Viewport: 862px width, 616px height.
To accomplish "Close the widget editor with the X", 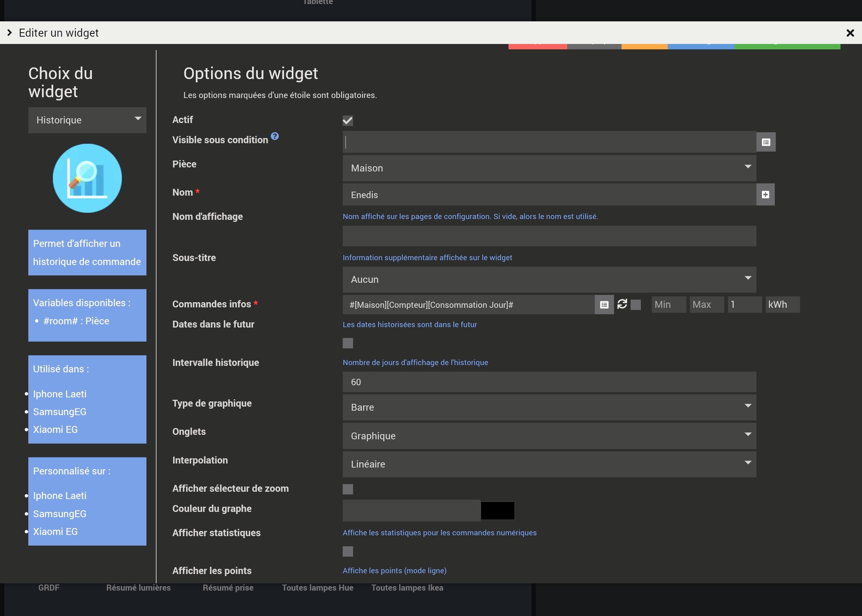I will pyautogui.click(x=850, y=33).
